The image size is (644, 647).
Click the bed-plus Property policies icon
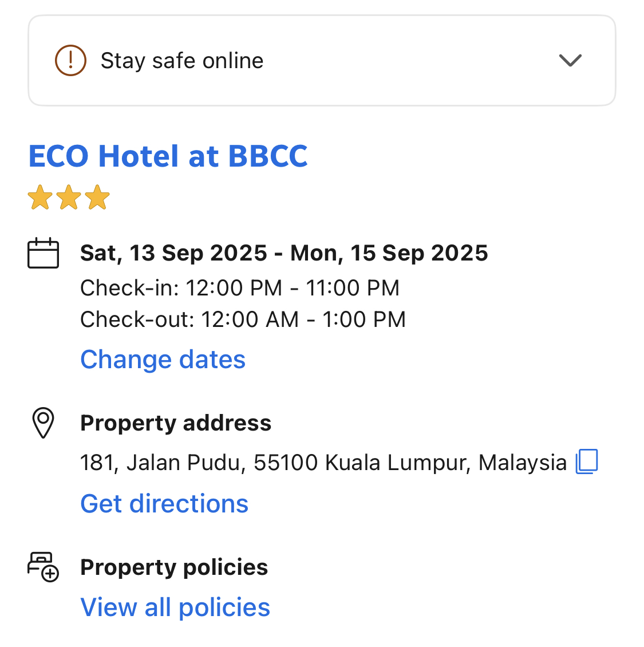click(x=44, y=567)
